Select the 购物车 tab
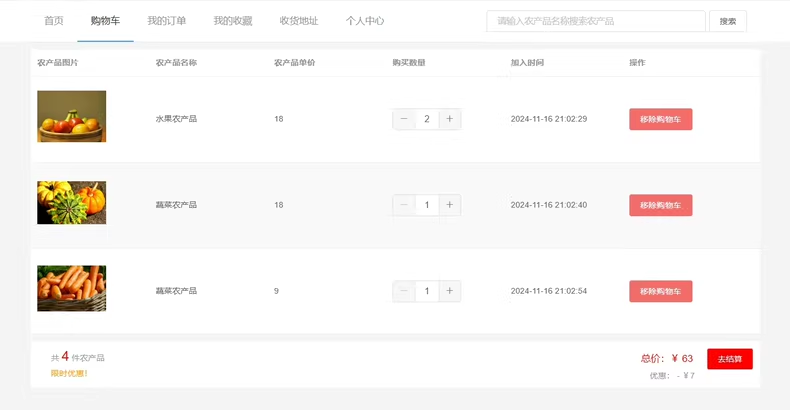The width and height of the screenshot is (790, 410). [x=105, y=21]
